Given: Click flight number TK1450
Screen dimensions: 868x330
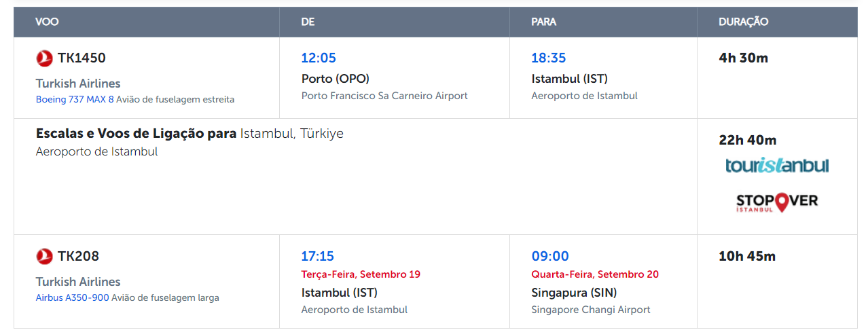Looking at the screenshot, I should click(x=82, y=58).
